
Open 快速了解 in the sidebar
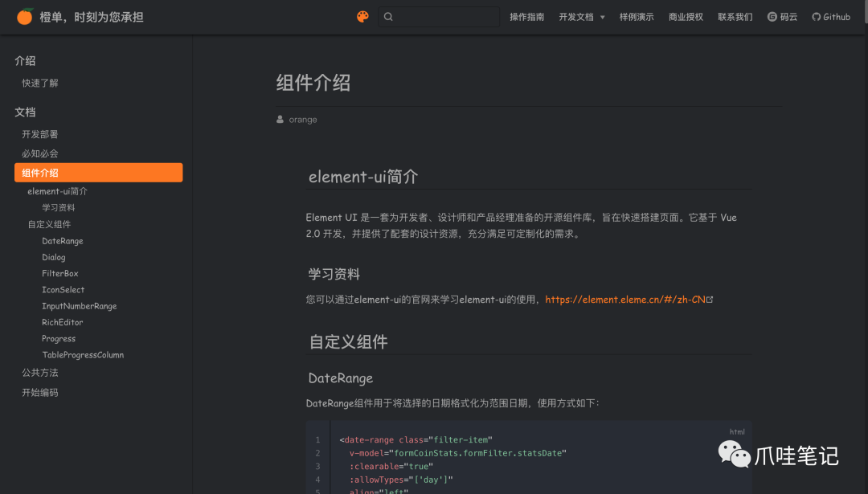[x=40, y=83]
